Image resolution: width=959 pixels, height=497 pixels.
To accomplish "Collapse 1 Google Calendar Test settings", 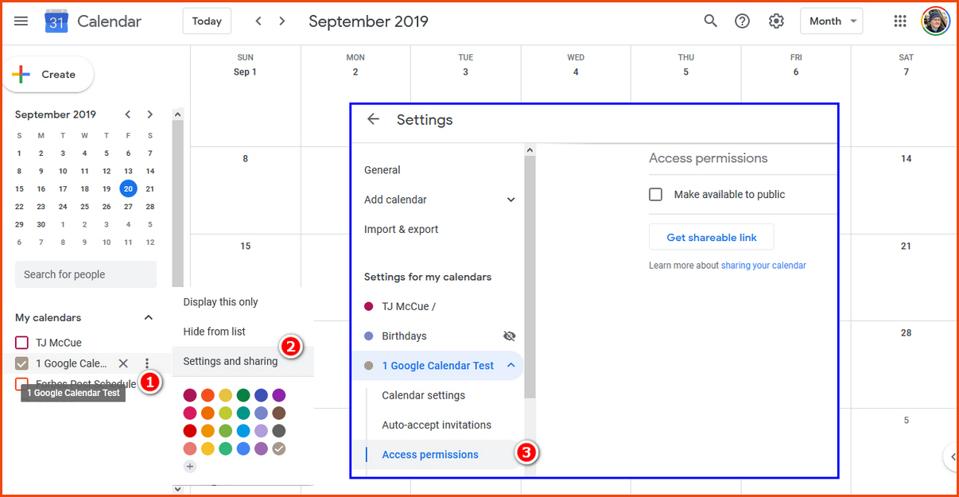I will coord(511,365).
